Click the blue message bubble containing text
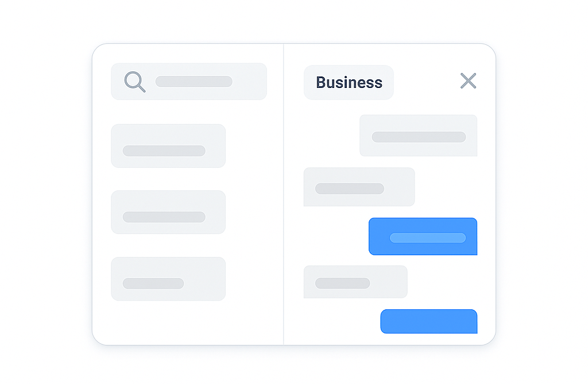Viewport: 588px width, 384px height. click(423, 236)
